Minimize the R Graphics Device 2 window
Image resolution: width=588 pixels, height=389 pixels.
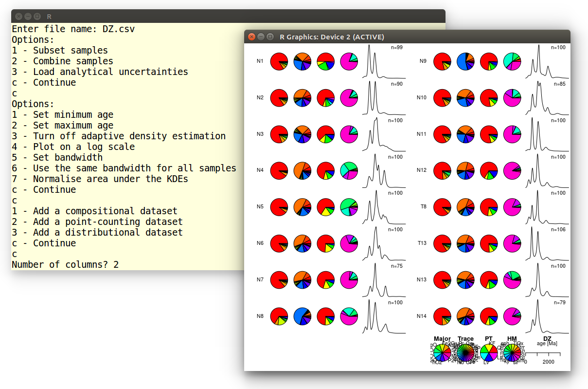261,37
